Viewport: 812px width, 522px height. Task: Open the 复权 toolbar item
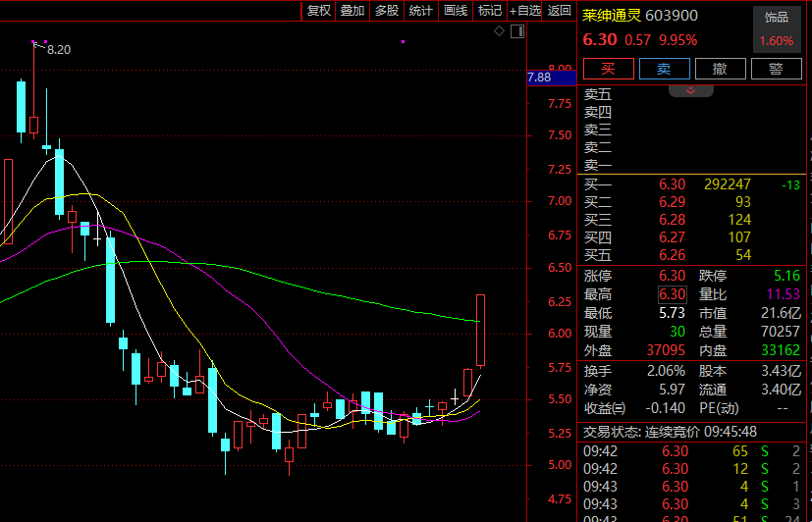tap(319, 10)
